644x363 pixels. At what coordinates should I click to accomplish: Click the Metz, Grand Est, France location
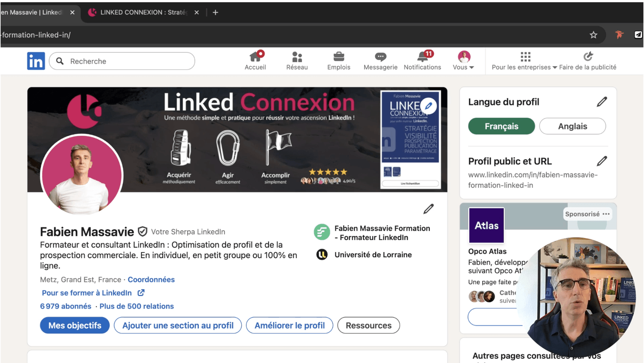click(x=80, y=279)
